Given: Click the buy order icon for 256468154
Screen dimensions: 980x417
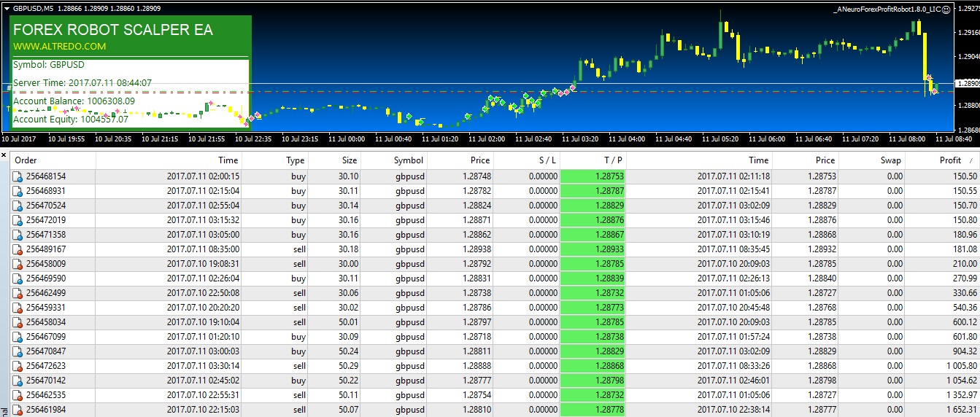Looking at the screenshot, I should tap(18, 176).
